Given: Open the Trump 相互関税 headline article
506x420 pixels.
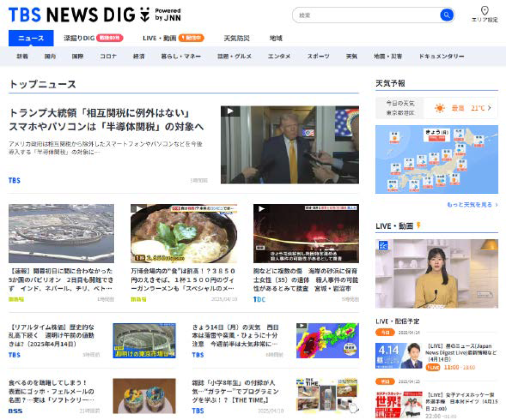Looking at the screenshot, I should coord(106,120).
